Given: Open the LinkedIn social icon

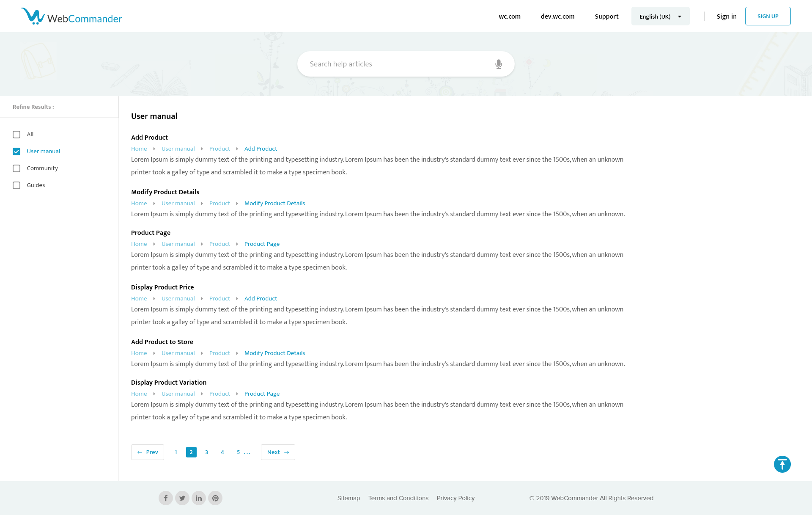Looking at the screenshot, I should 199,498.
